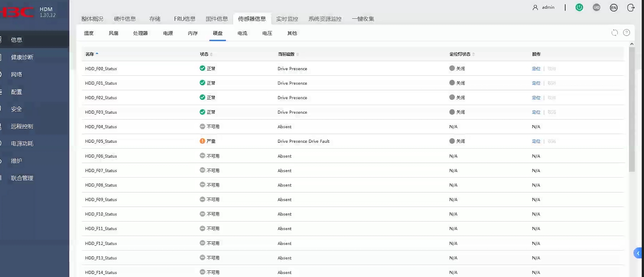Viewport: 644px width, 277px height.
Task: Open 健康诊断 in the left sidebar
Action: pyautogui.click(x=22, y=57)
